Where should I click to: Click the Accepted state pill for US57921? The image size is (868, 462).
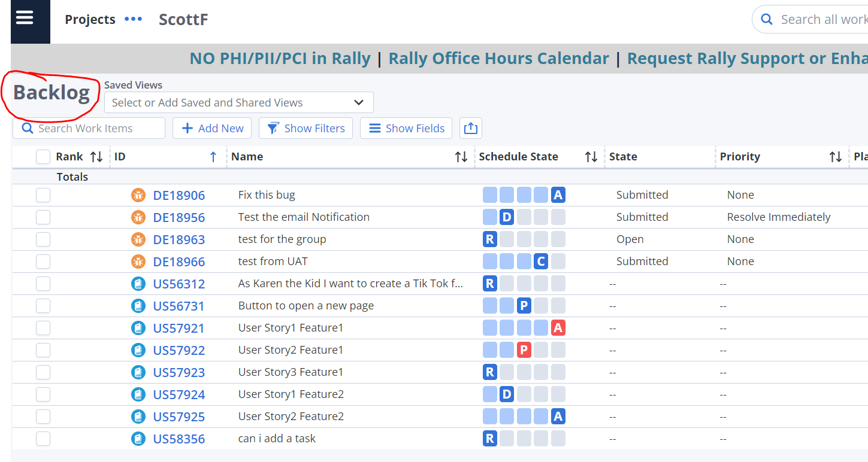tap(558, 327)
